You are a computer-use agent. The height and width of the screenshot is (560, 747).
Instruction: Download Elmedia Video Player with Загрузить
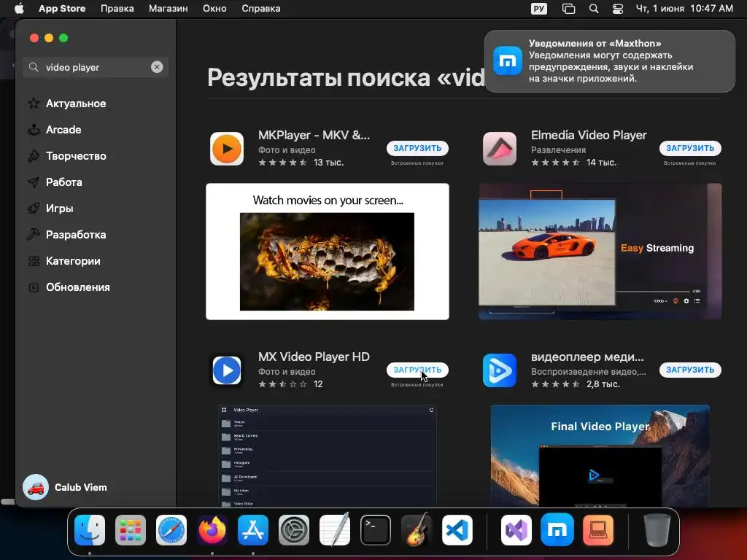(690, 148)
